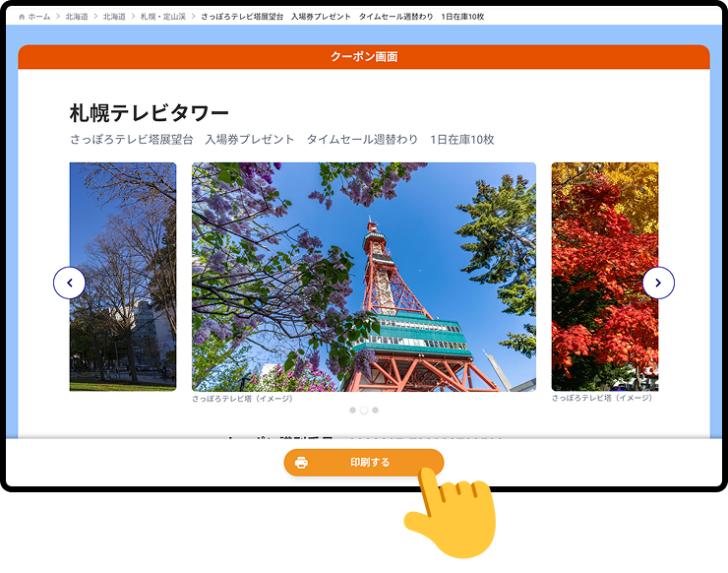Click the クーポン画面 orange header
This screenshot has height=573, width=728.
[x=364, y=57]
